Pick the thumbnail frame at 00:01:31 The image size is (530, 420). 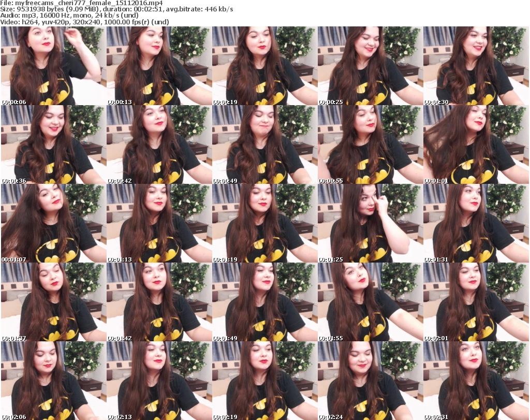click(476, 223)
